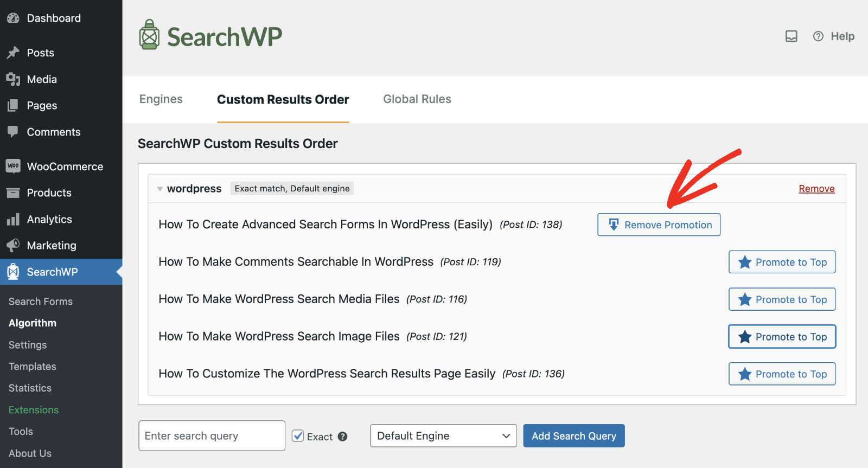Click the Pages icon in sidebar
The image size is (868, 468).
click(13, 105)
